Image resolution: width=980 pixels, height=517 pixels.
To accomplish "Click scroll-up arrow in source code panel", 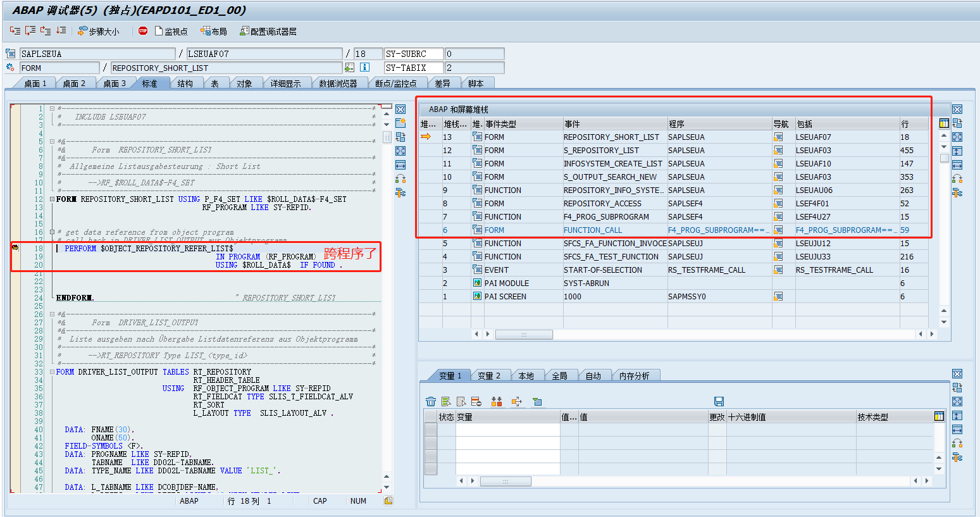I will click(387, 113).
